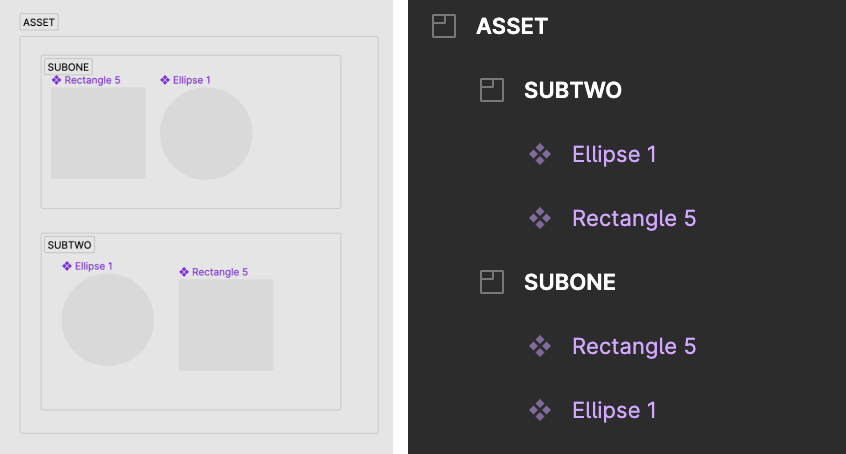Select Ellipse 1 layer text under SUBTWO
The width and height of the screenshot is (846, 454).
pyautogui.click(x=614, y=154)
